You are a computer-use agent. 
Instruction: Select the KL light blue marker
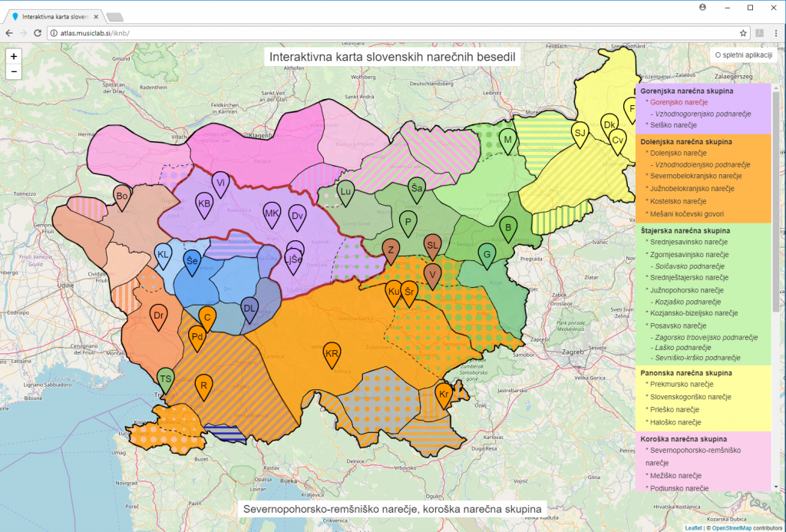pyautogui.click(x=163, y=256)
